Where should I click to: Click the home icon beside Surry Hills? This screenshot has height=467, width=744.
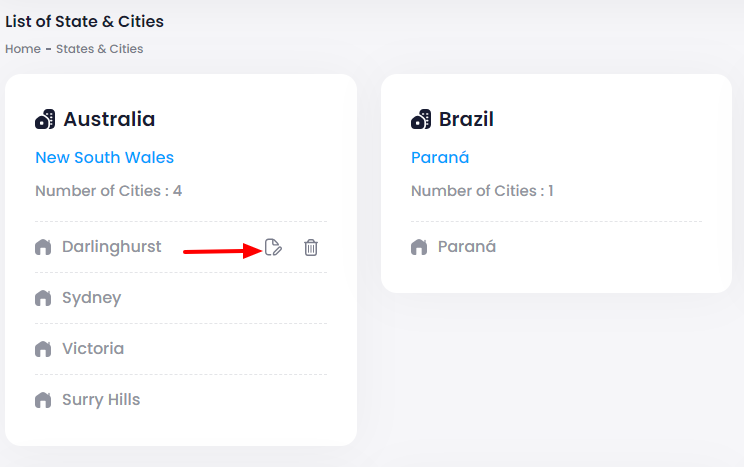[43, 400]
